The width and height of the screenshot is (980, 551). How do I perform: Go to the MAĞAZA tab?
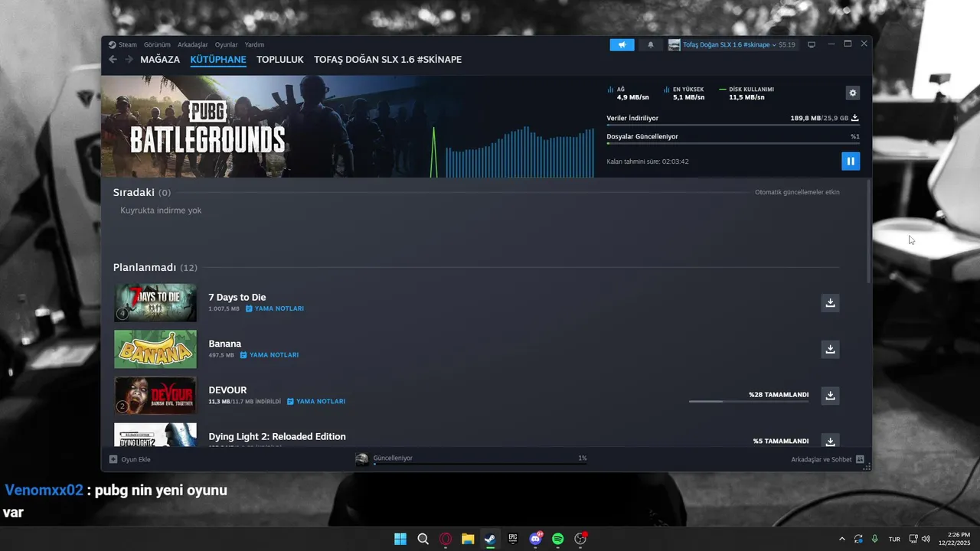point(160,59)
